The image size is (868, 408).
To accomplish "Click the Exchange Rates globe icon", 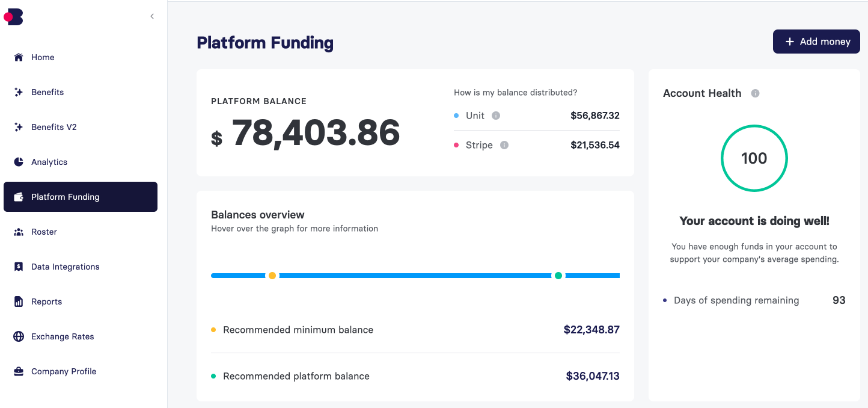I will (19, 336).
